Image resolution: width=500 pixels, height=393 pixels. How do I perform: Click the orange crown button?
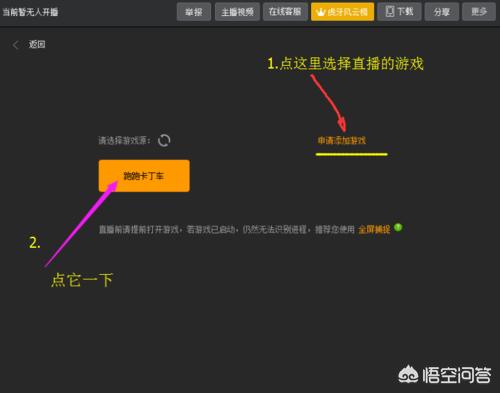click(342, 12)
